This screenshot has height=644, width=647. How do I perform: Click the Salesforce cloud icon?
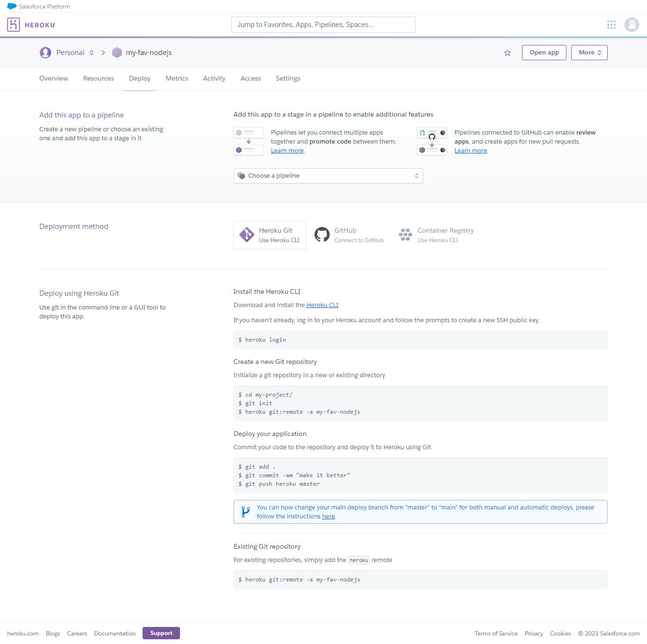coord(12,6)
